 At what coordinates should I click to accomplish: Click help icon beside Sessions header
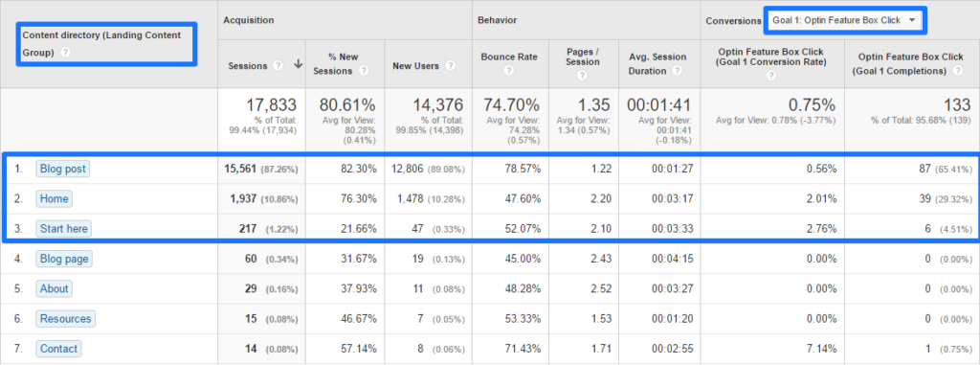[278, 66]
